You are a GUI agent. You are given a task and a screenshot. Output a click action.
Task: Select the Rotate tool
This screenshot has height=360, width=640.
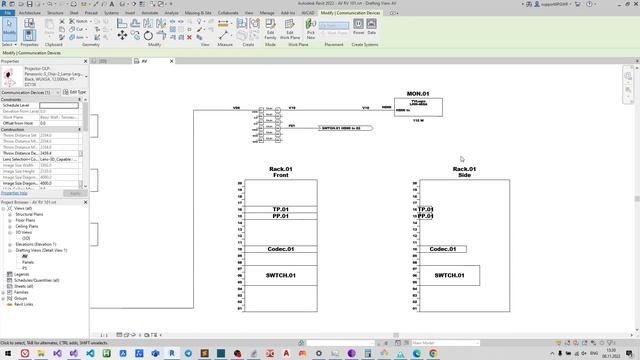(x=148, y=36)
